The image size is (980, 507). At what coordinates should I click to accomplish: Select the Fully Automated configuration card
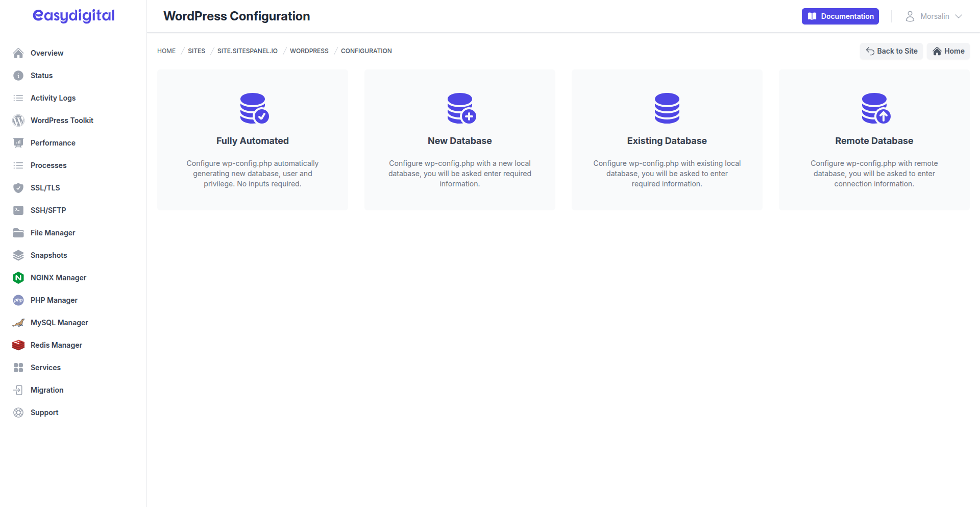252,140
